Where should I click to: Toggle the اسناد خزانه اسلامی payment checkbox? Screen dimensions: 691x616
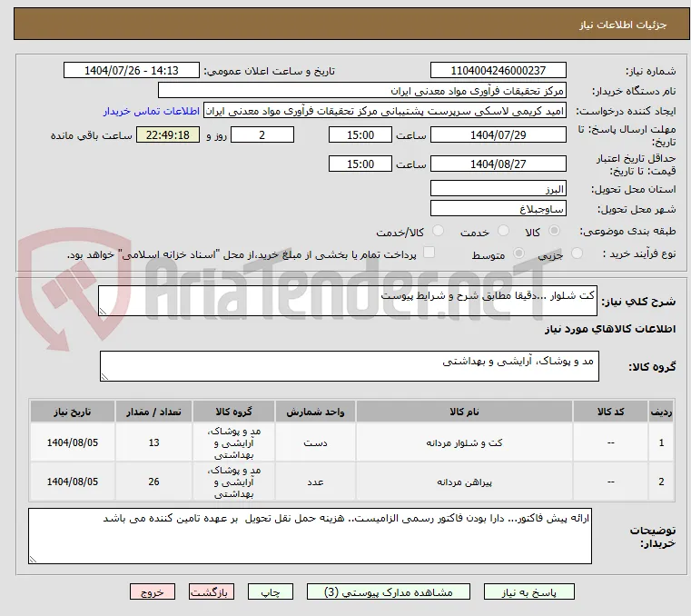(429, 253)
